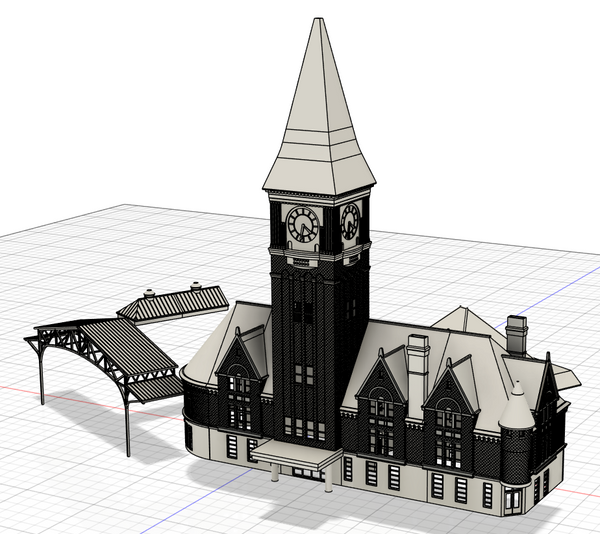The image size is (600, 534).
Task: Select the small striped roof with two vents
Action: click(173, 303)
